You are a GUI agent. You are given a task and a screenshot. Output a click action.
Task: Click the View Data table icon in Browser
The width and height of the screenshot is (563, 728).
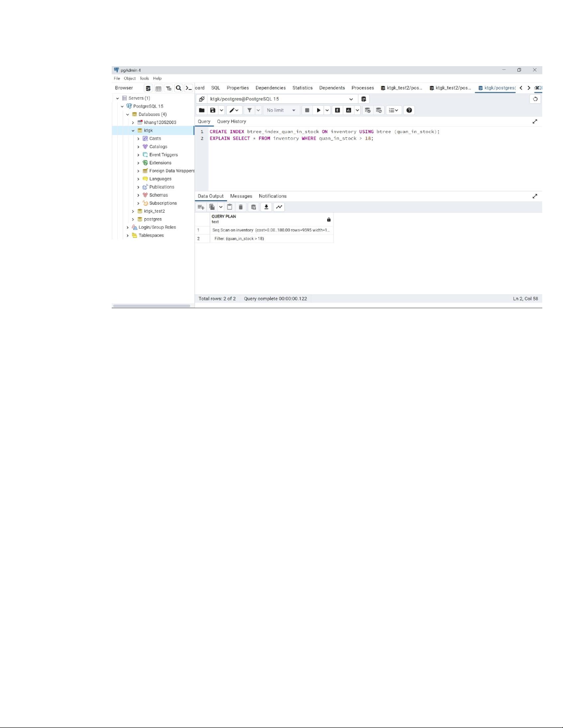tap(158, 88)
